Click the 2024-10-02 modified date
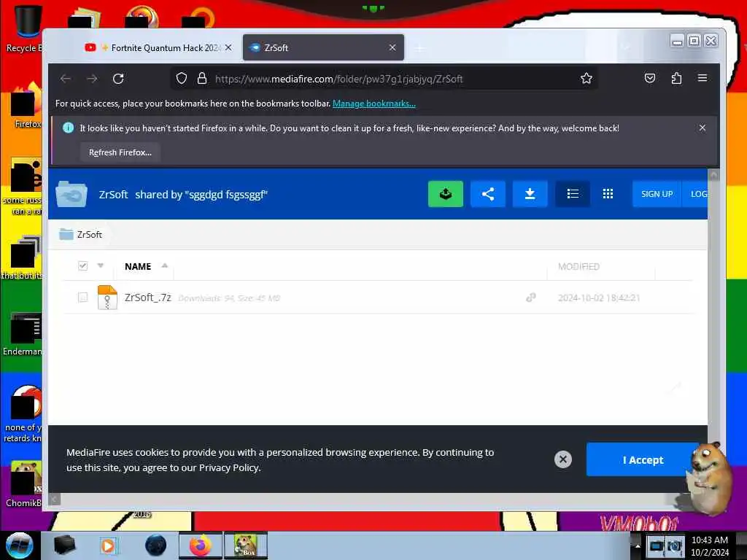Viewport: 747px width, 560px height. [x=599, y=297]
